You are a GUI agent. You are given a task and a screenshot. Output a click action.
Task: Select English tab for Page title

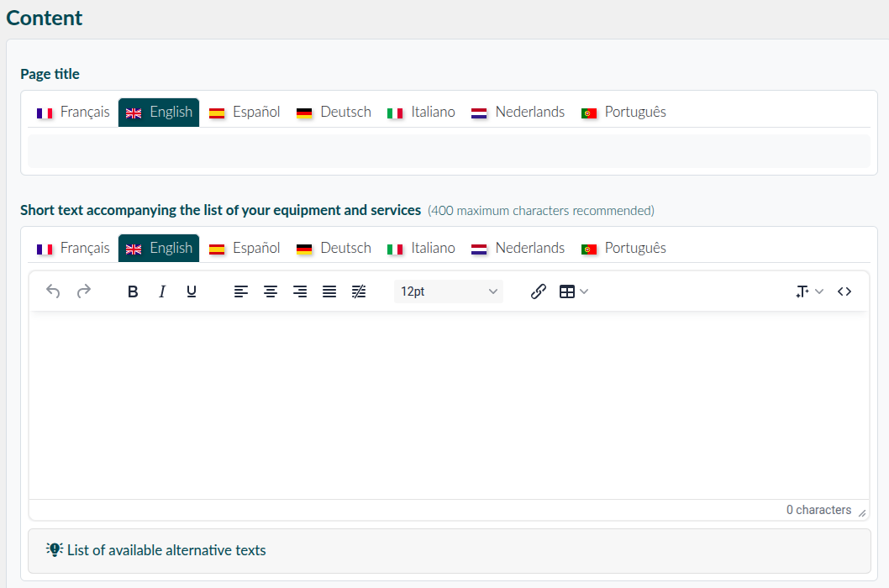(x=159, y=113)
